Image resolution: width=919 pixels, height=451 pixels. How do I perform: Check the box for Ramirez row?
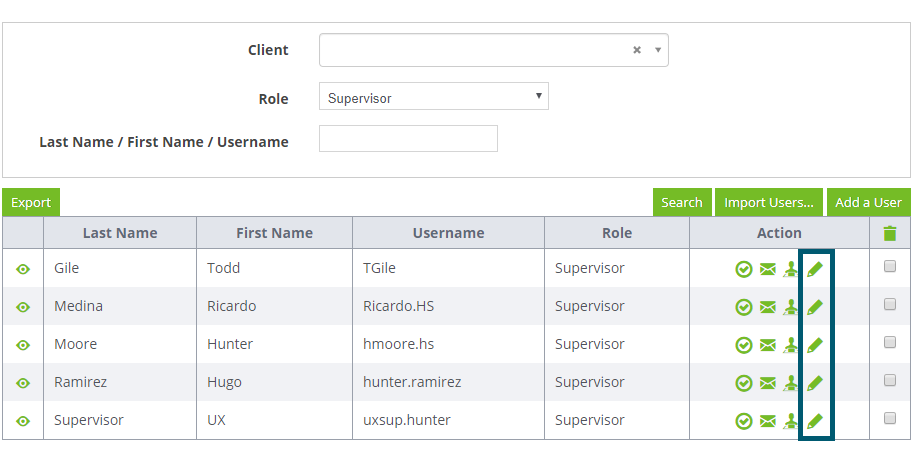pyautogui.click(x=890, y=380)
